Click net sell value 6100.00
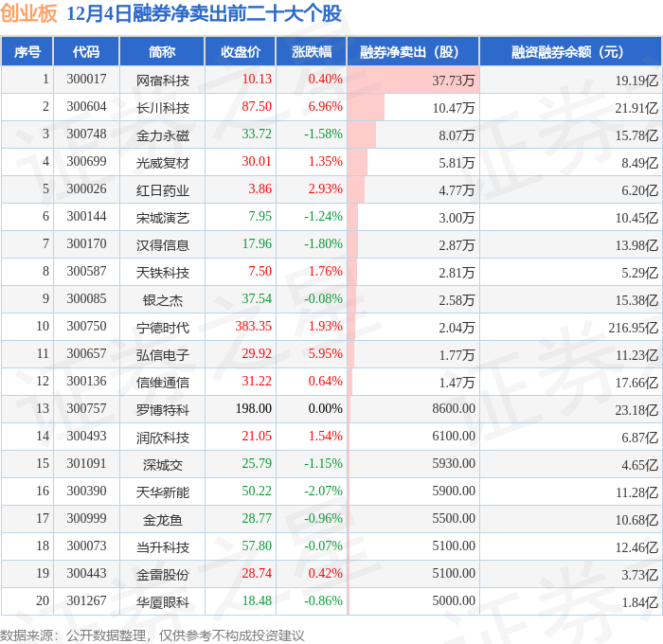The width and height of the screenshot is (663, 644). 454,437
